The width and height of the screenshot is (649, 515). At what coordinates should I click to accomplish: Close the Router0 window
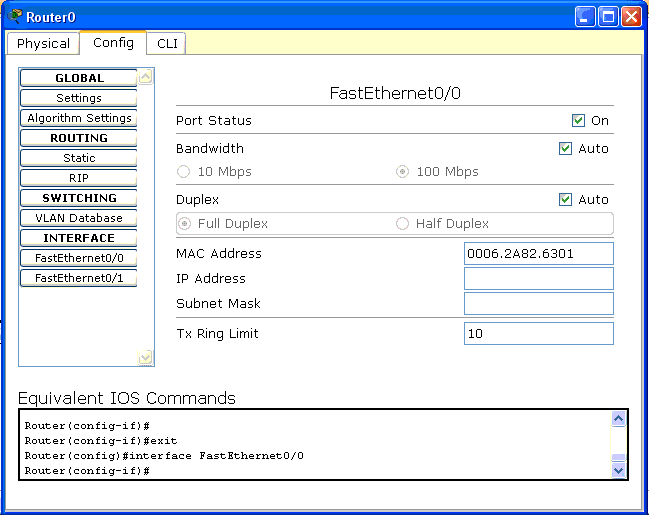pos(632,17)
